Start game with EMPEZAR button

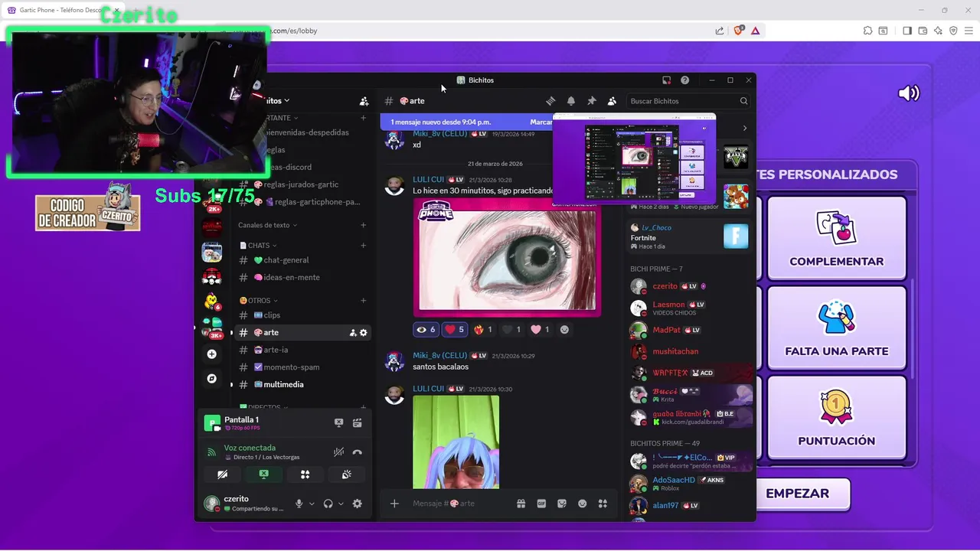point(798,494)
